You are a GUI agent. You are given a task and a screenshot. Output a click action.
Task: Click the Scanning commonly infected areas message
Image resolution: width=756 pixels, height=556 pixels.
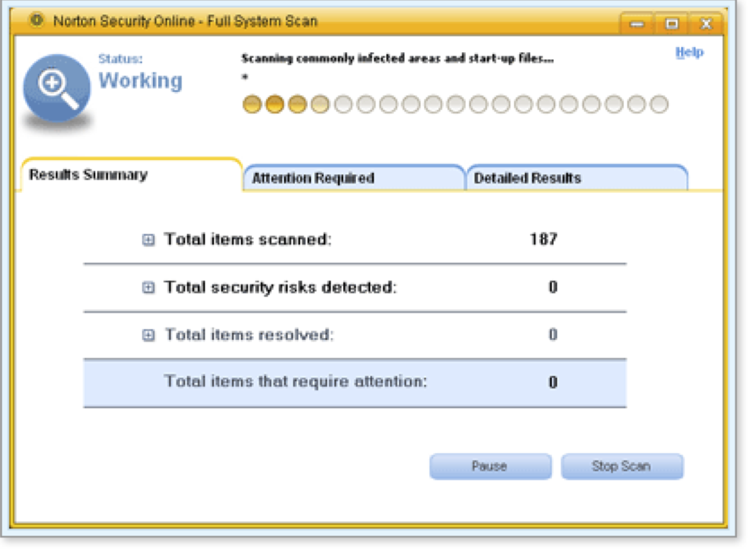point(397,58)
